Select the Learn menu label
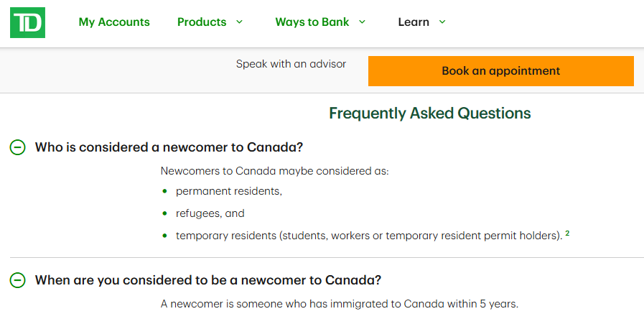Viewport: 644px width, 324px height. point(414,22)
